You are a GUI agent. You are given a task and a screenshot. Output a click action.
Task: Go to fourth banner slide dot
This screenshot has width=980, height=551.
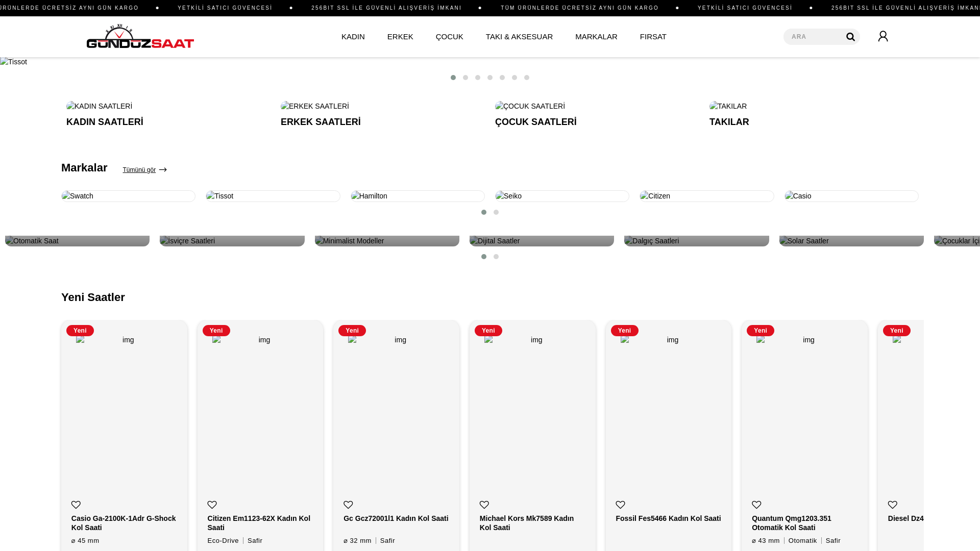490,78
